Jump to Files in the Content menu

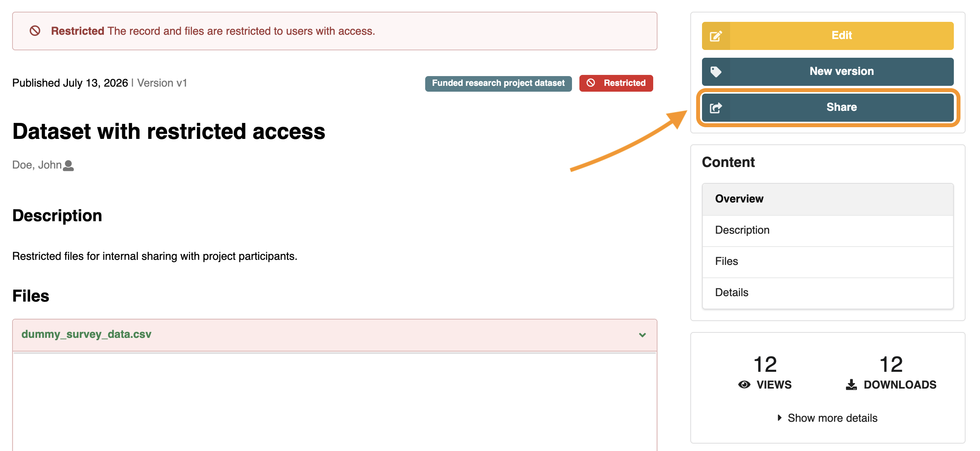pyautogui.click(x=828, y=261)
